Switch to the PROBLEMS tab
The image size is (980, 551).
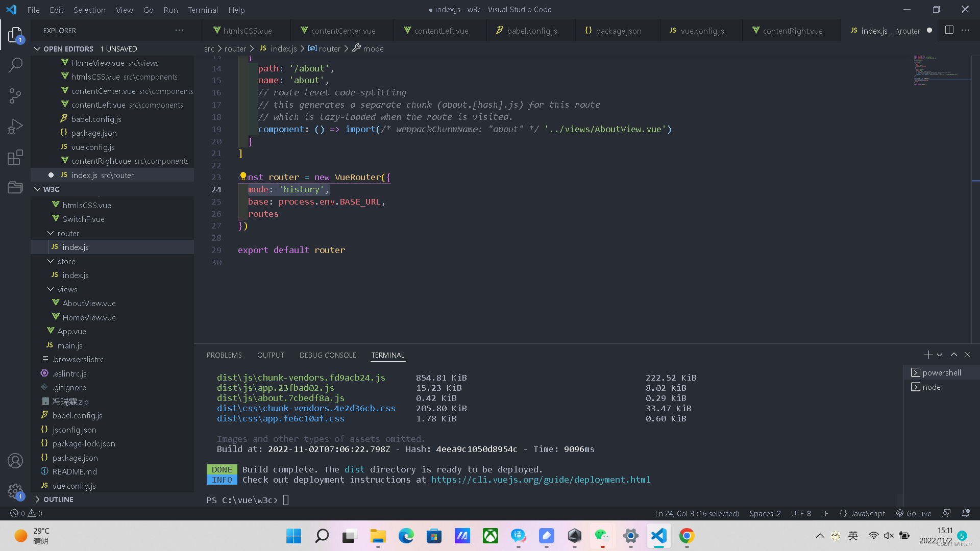(224, 355)
